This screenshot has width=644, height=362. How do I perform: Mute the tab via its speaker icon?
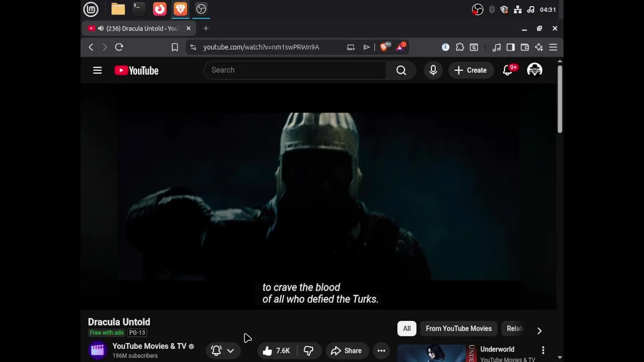(x=101, y=29)
